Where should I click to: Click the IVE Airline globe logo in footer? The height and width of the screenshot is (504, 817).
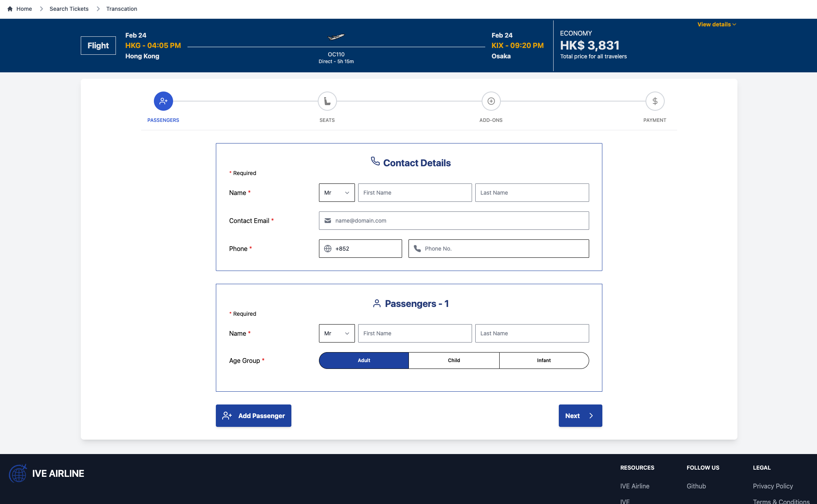pyautogui.click(x=18, y=474)
